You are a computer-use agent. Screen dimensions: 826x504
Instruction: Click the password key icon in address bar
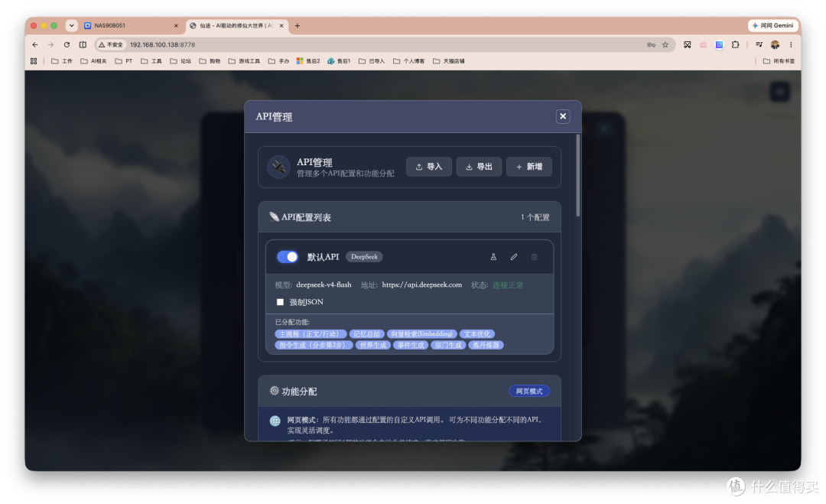pos(651,45)
